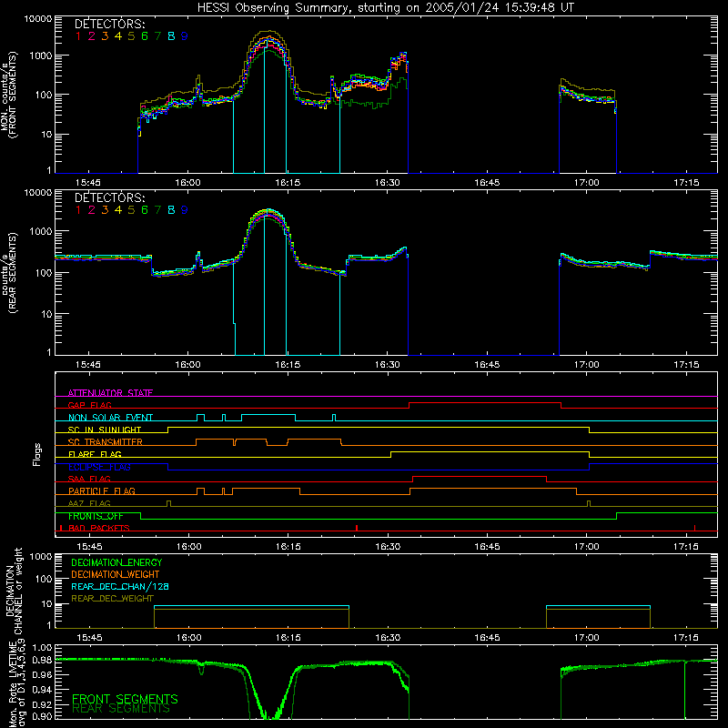Image resolution: width=728 pixels, height=728 pixels.
Task: Click DETECTORS: label in rear segments plot
Action: 110,198
